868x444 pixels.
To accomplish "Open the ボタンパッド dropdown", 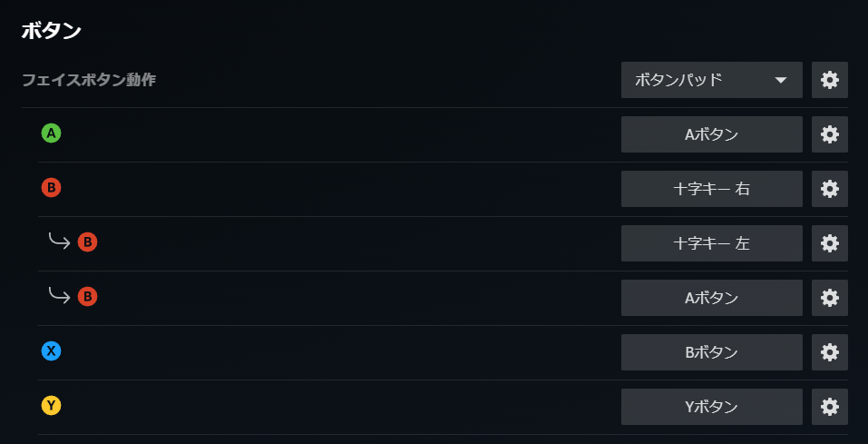I will pos(711,80).
